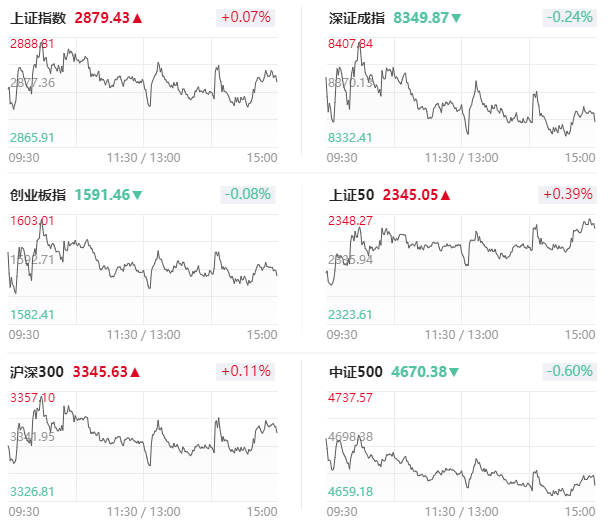Open the 上证指数 index title

[38, 18]
